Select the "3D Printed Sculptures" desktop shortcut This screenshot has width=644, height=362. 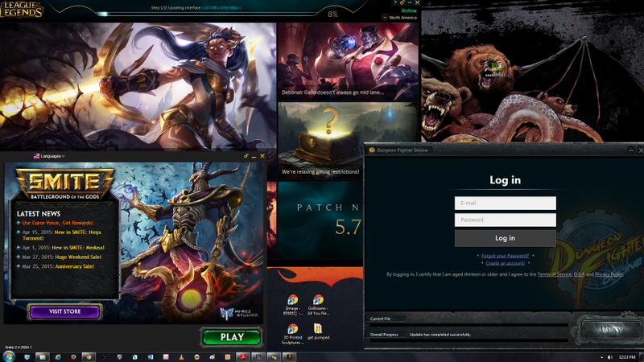(x=292, y=334)
